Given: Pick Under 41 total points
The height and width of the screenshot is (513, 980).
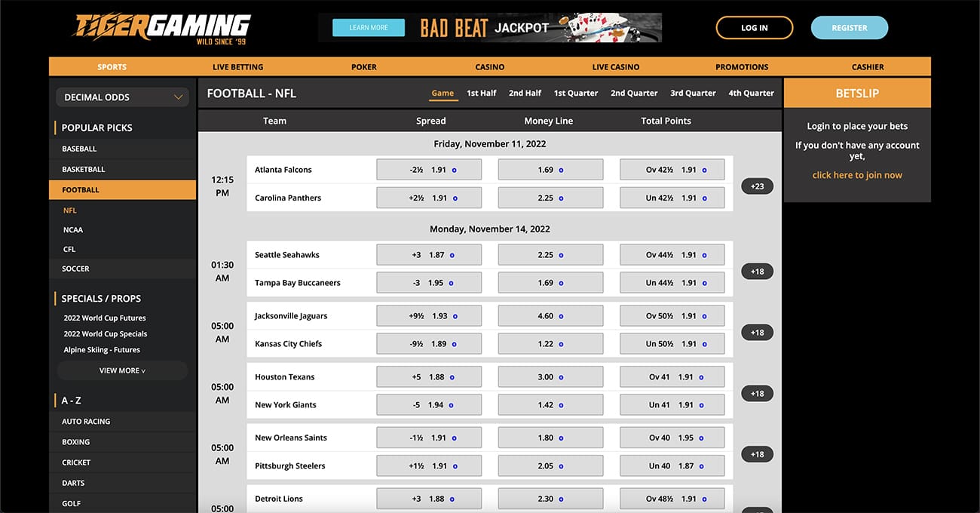Looking at the screenshot, I should (672, 405).
